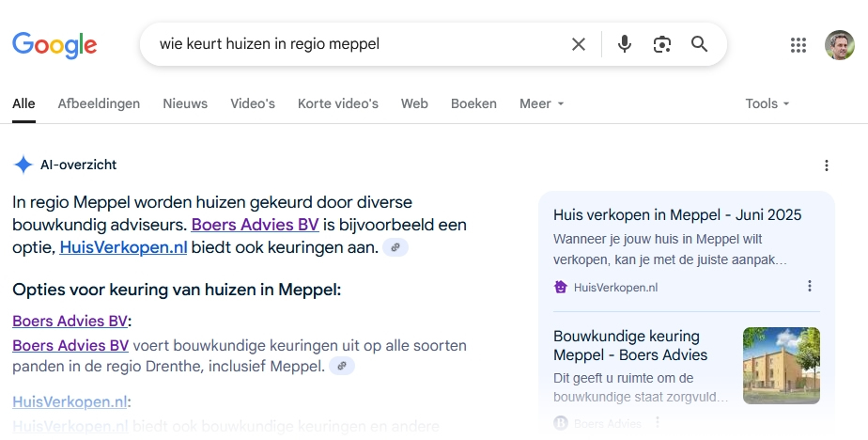This screenshot has height=440, width=868.
Task: Click snippet 'Wanneer je jouw huis in Meppel wilt'
Action: 658,239
